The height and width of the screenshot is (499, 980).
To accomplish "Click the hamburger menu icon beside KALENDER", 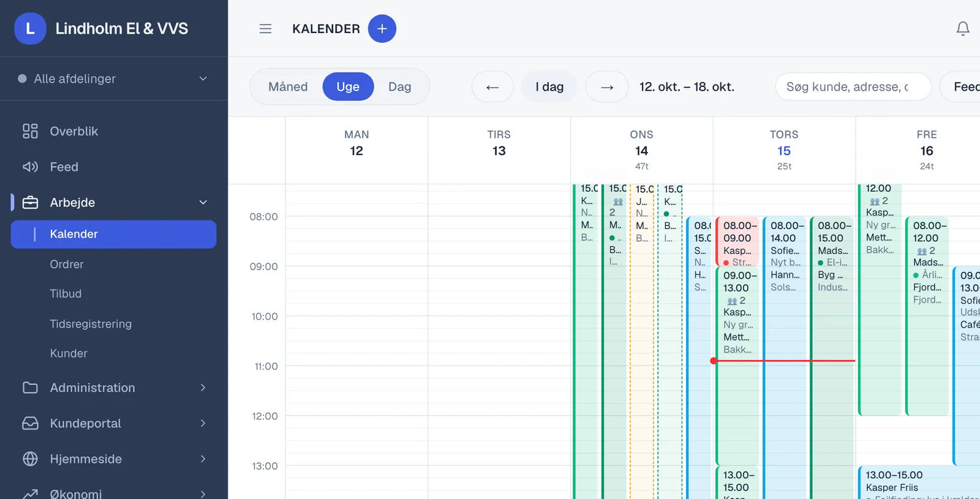I will (265, 29).
